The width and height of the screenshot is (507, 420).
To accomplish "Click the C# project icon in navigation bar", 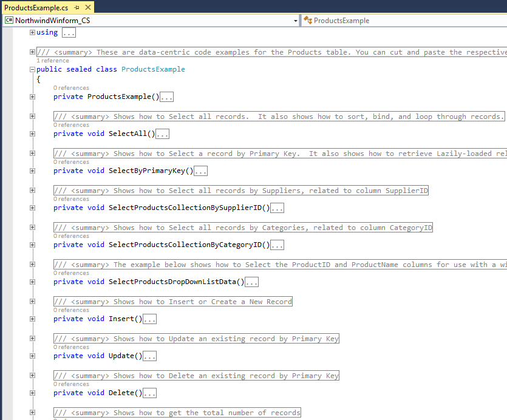I will pyautogui.click(x=9, y=21).
